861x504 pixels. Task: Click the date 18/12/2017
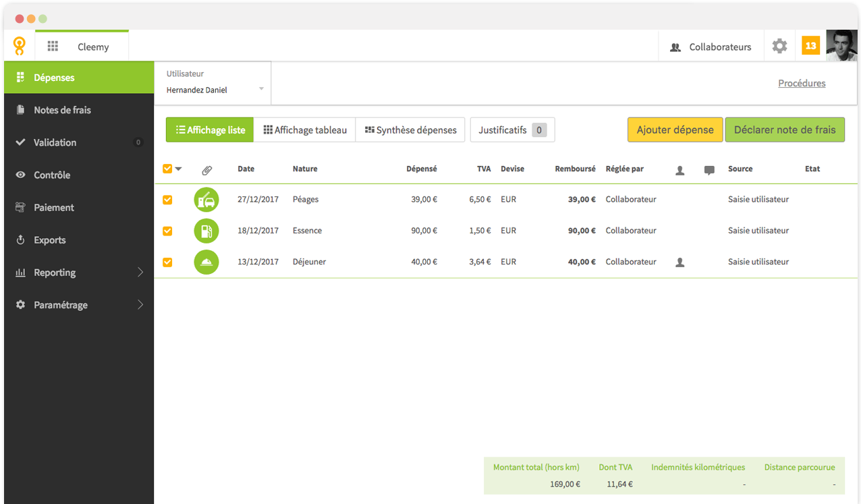click(x=258, y=230)
